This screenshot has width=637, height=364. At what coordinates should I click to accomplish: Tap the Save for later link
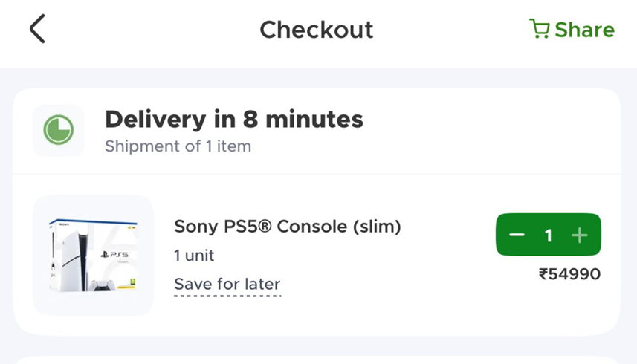(227, 285)
